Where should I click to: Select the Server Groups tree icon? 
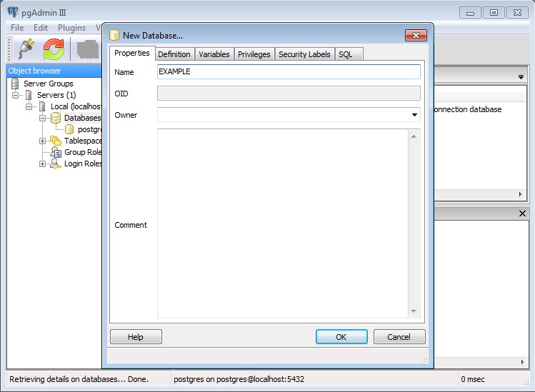click(x=16, y=84)
